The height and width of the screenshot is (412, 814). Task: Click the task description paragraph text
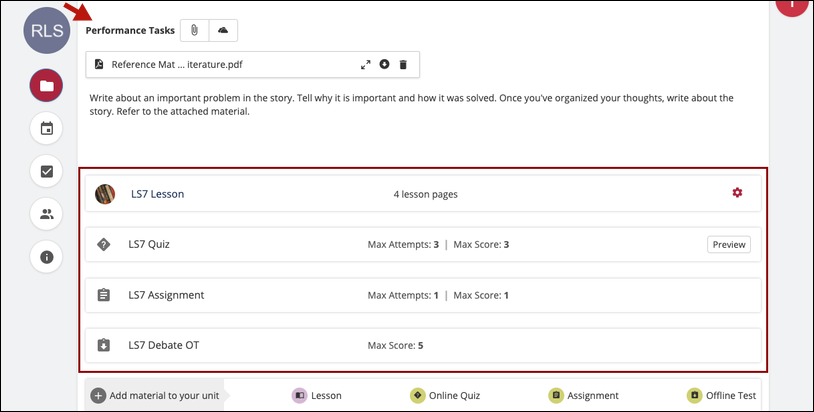point(412,105)
